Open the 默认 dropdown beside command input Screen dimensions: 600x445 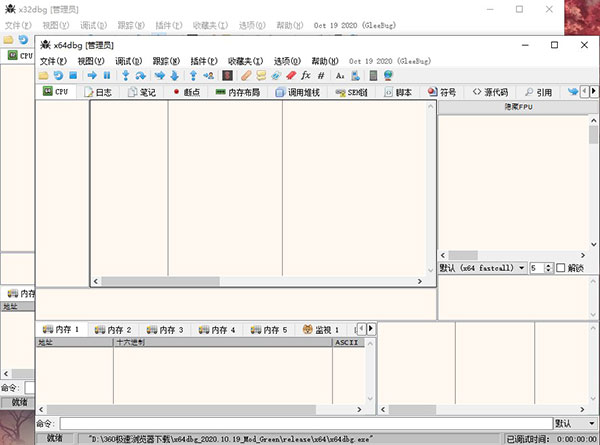[x=574, y=423]
